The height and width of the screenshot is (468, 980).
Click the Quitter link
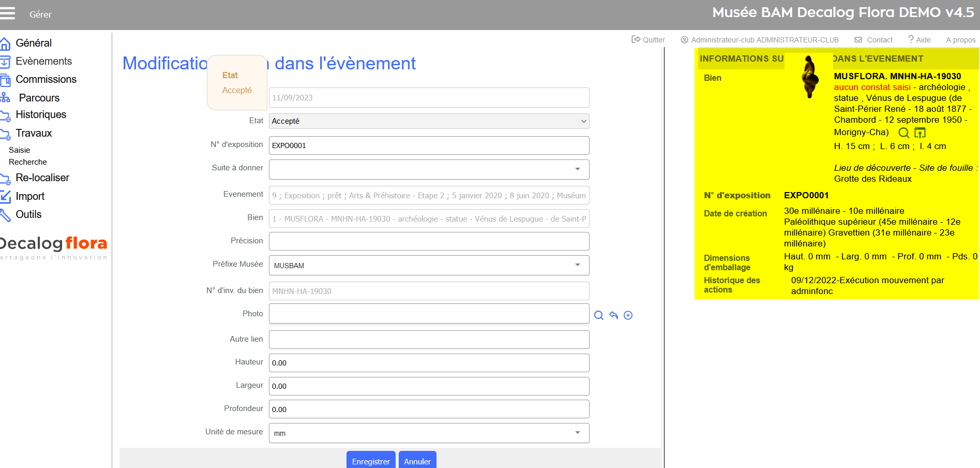649,40
